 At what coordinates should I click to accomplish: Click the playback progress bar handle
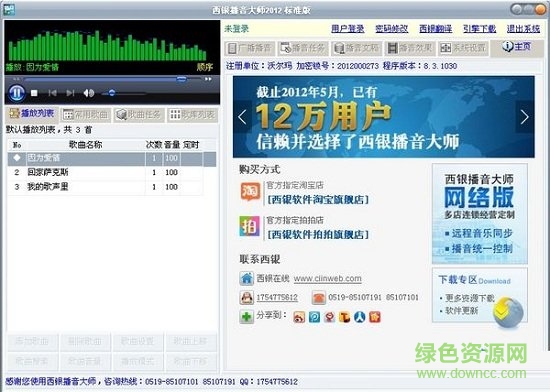click(x=181, y=79)
